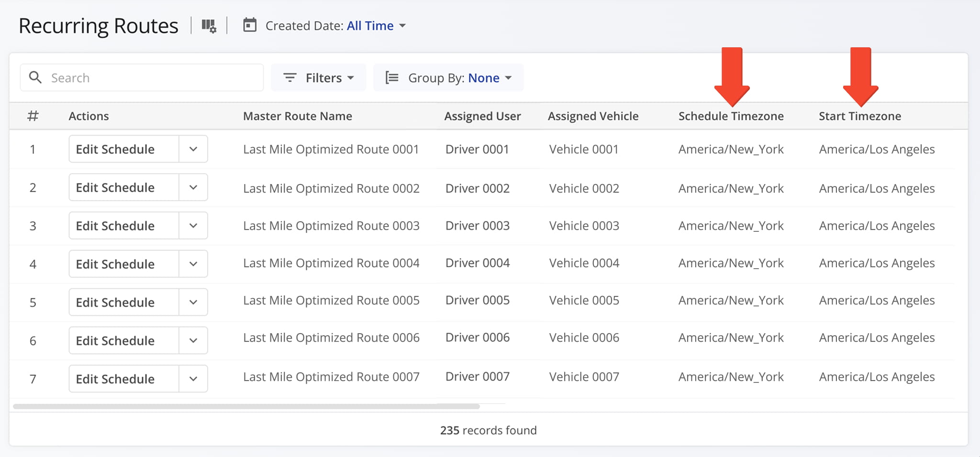Image resolution: width=980 pixels, height=457 pixels.
Task: Click the Start Timezone column header
Action: click(859, 116)
